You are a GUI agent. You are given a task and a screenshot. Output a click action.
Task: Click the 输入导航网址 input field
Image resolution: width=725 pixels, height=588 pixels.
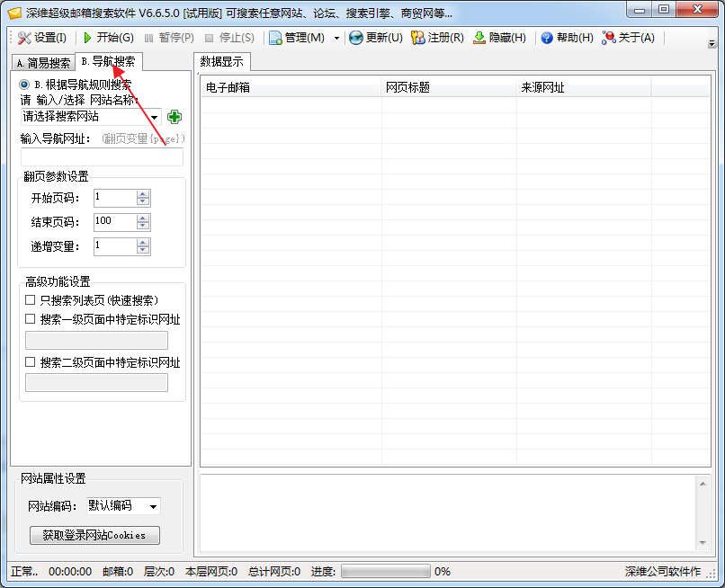102,157
